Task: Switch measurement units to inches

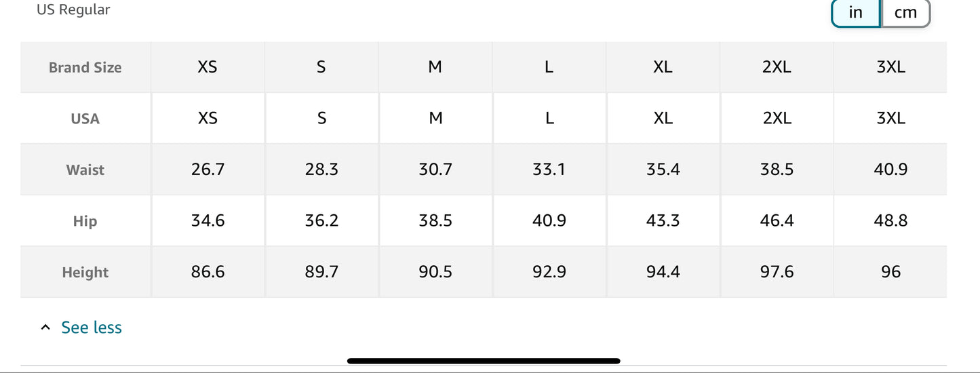Action: tap(855, 13)
